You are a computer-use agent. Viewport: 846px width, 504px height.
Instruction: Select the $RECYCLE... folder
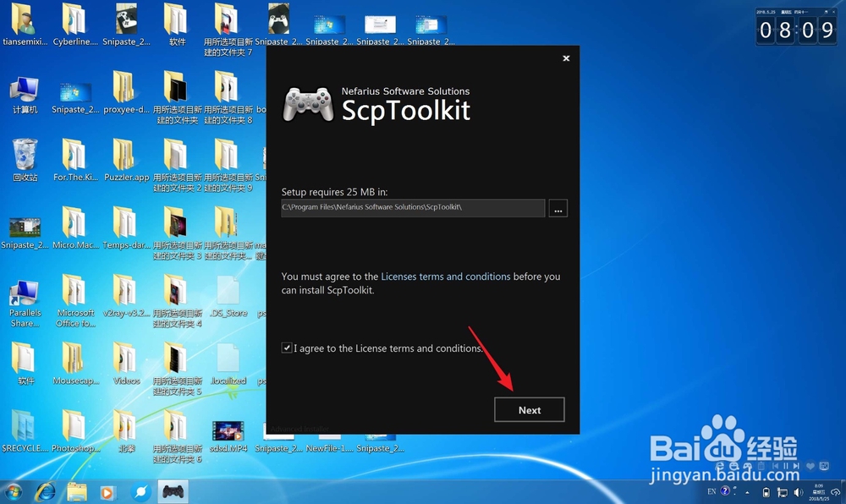[25, 431]
